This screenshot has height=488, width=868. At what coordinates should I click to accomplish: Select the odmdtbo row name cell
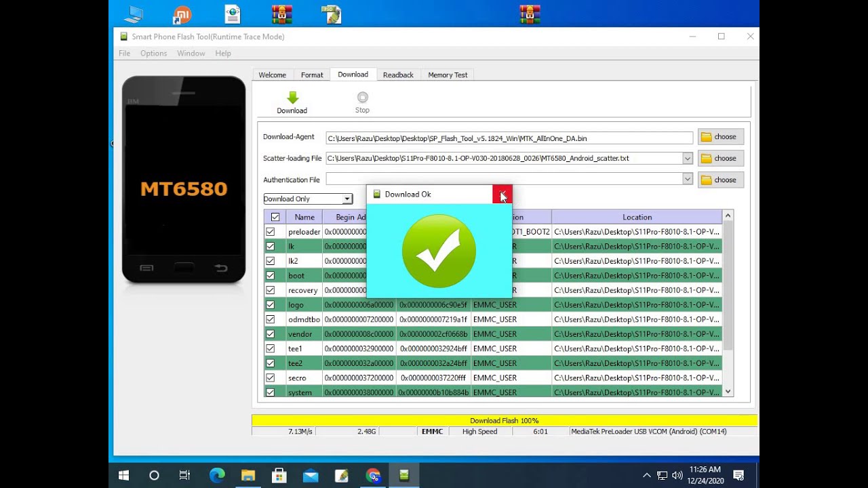pos(304,319)
